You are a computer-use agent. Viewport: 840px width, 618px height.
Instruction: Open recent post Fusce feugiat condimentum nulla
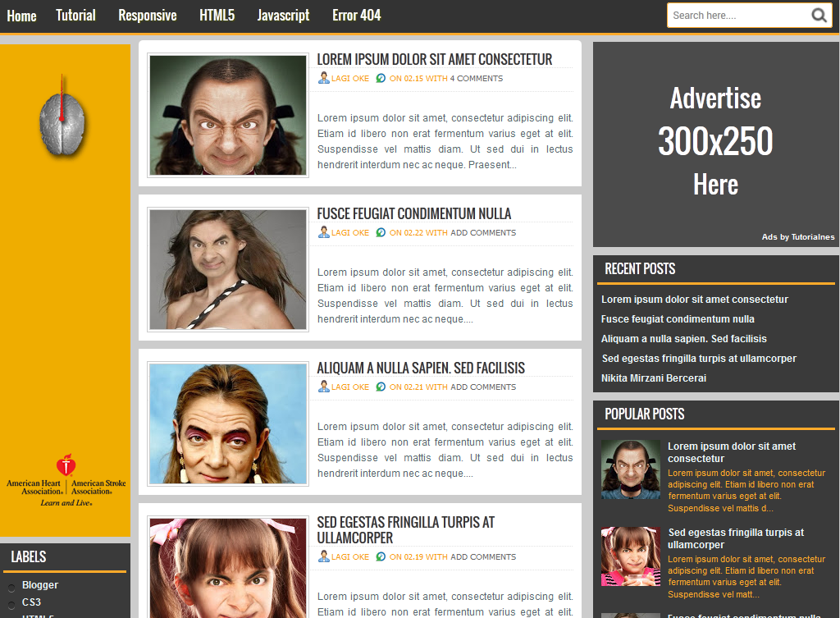(x=678, y=319)
